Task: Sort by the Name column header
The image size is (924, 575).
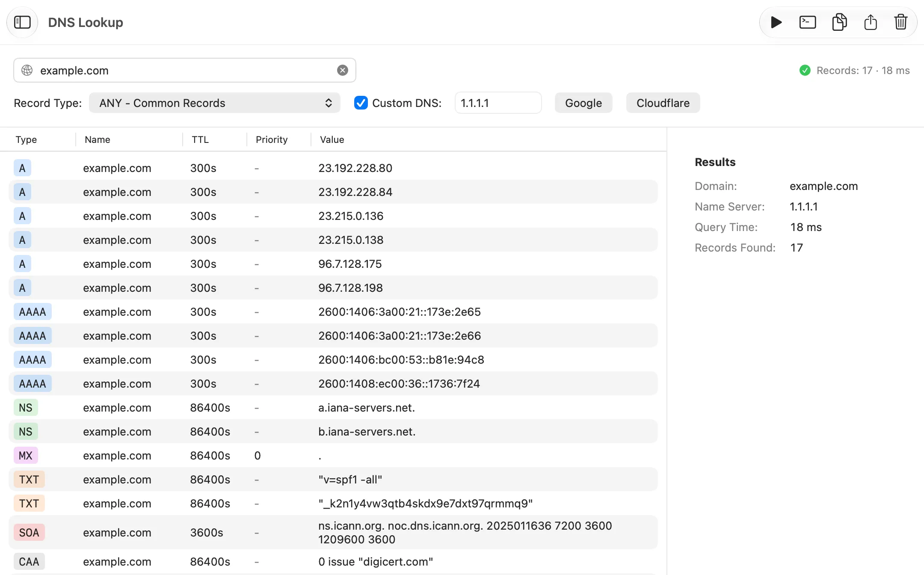Action: point(98,139)
